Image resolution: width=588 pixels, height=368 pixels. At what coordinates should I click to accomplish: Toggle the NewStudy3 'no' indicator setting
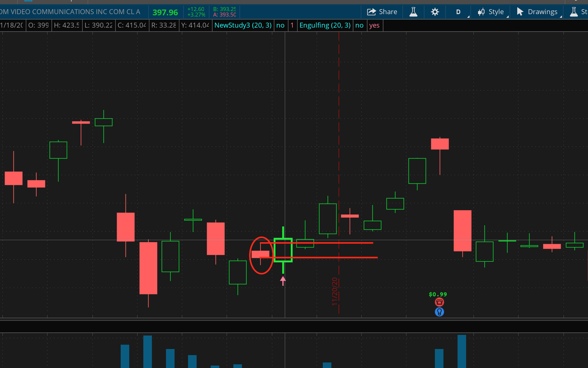click(281, 25)
